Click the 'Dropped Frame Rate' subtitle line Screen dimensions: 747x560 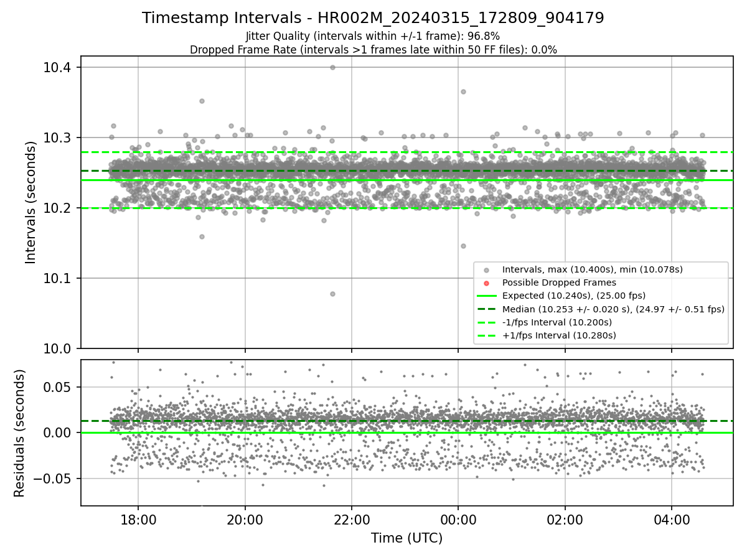[x=373, y=50]
